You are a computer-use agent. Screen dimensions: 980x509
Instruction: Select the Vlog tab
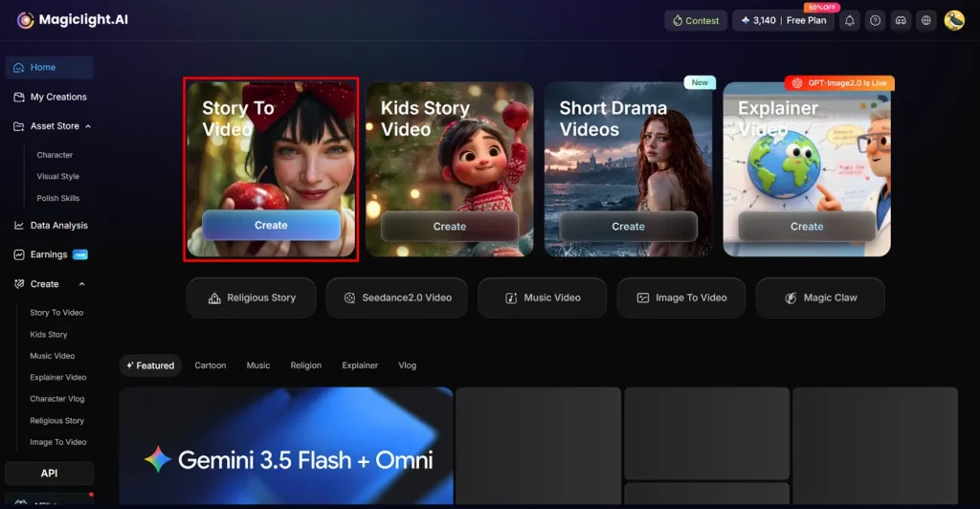point(408,365)
